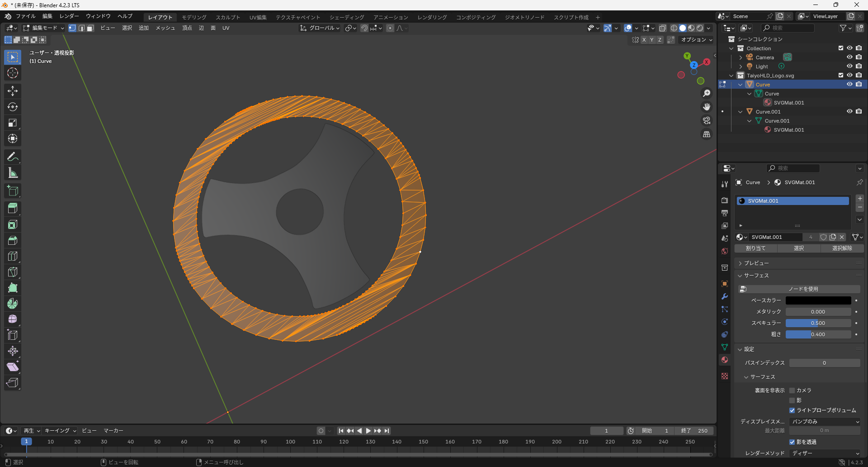Disable the Light Probe Volume checkbox

[792, 410]
